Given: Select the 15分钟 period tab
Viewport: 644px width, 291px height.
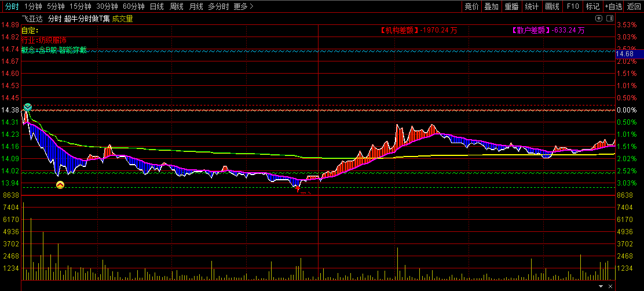Looking at the screenshot, I should (x=80, y=6).
